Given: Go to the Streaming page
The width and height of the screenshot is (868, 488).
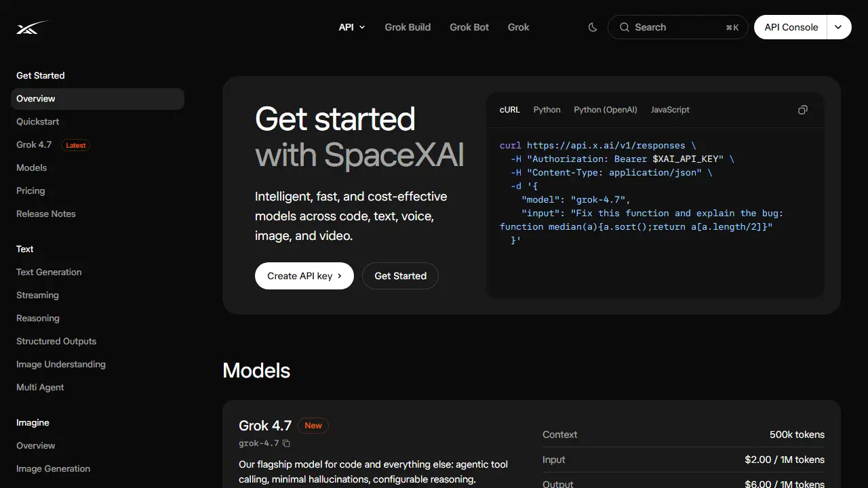Looking at the screenshot, I should click(37, 296).
